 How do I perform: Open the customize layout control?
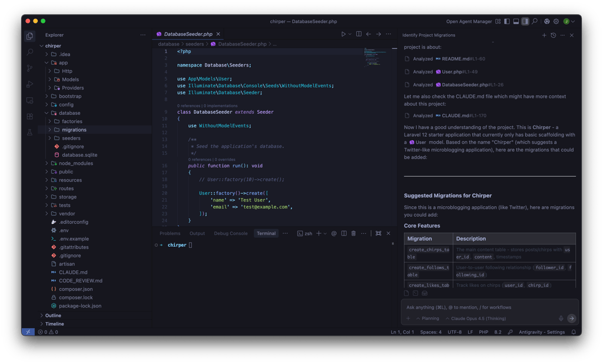pos(498,22)
